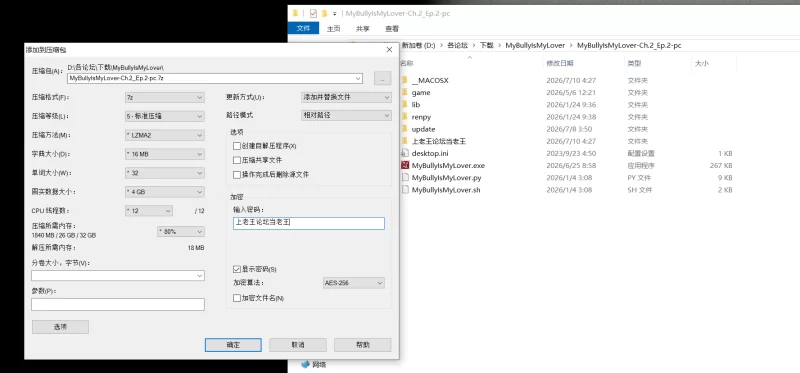This screenshot has width=800, height=373.
Task: Click the game folder icon in Explorer
Action: [405, 92]
